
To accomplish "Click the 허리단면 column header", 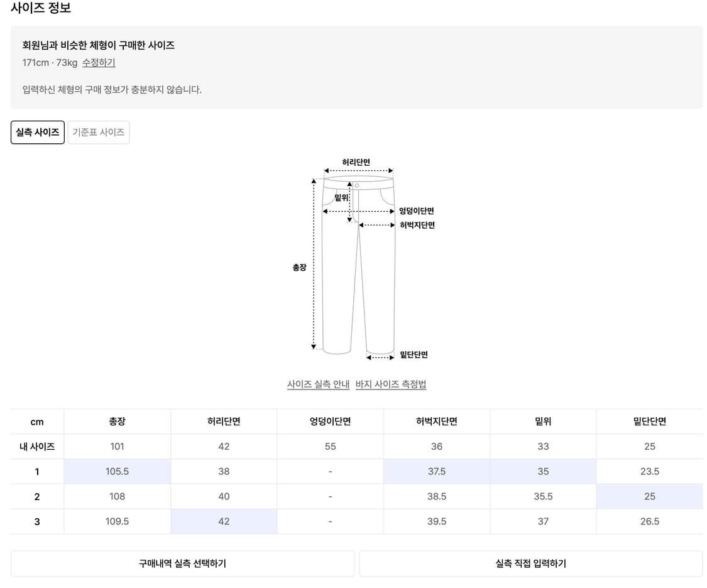I will [x=223, y=422].
